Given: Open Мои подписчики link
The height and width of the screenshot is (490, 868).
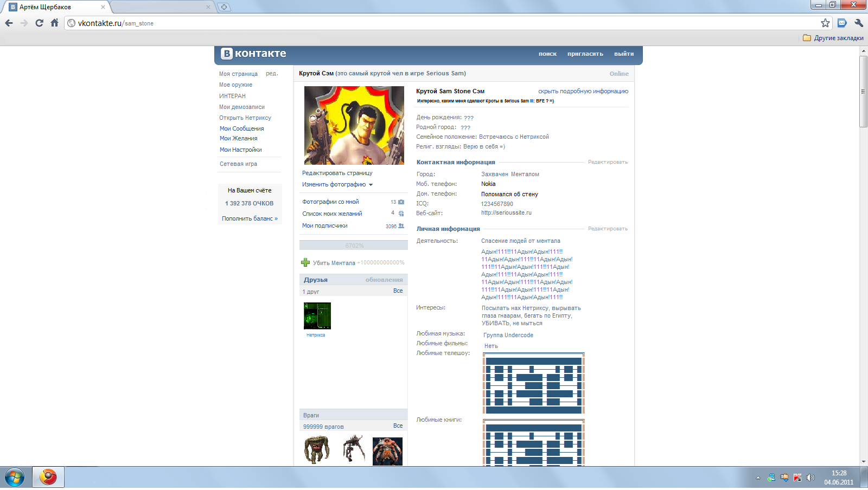Looking at the screenshot, I should pos(324,225).
